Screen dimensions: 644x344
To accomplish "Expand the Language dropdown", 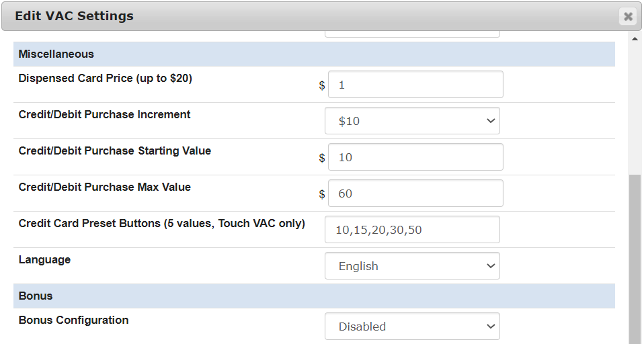I will pos(412,266).
